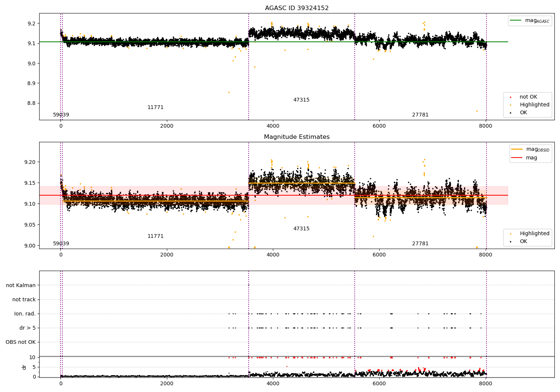Click obsid label 27781 in Magnitude Estimates plot
Screen dimensions: 560x392
pos(420,244)
